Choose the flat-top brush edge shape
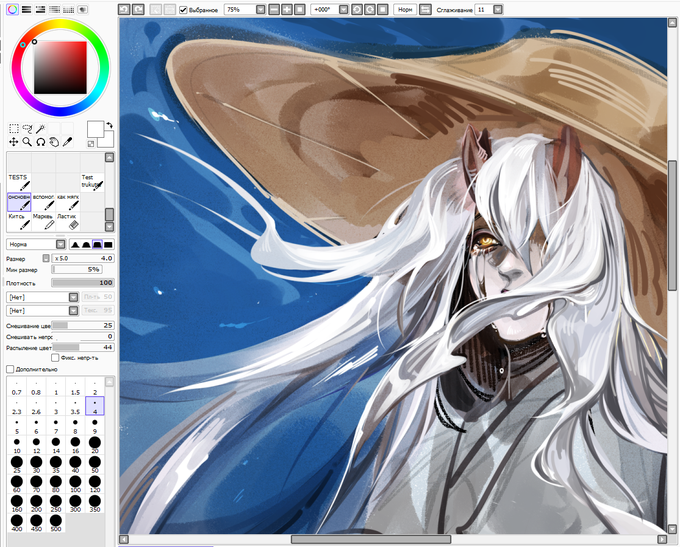 click(x=97, y=245)
